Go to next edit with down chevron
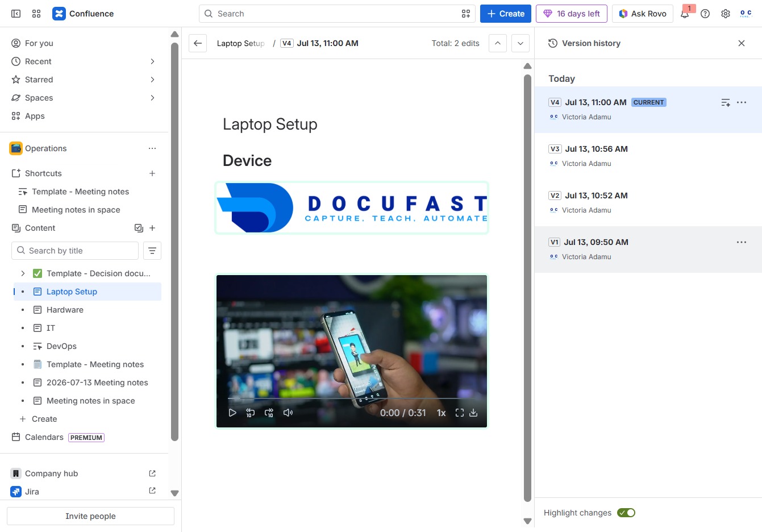 pyautogui.click(x=521, y=43)
